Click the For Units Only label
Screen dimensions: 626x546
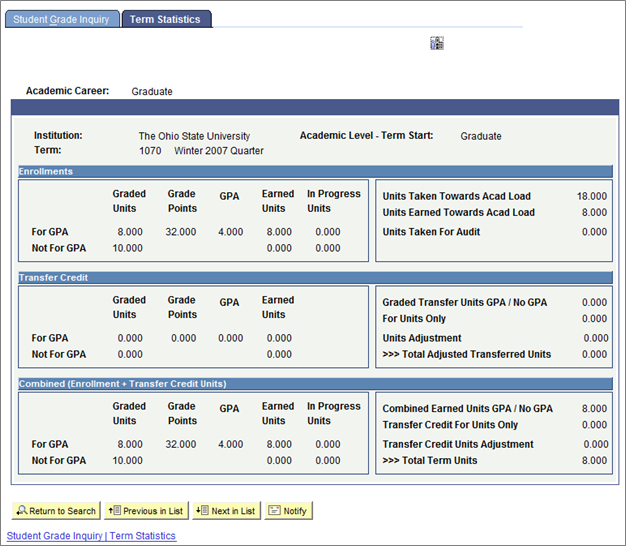(x=414, y=318)
